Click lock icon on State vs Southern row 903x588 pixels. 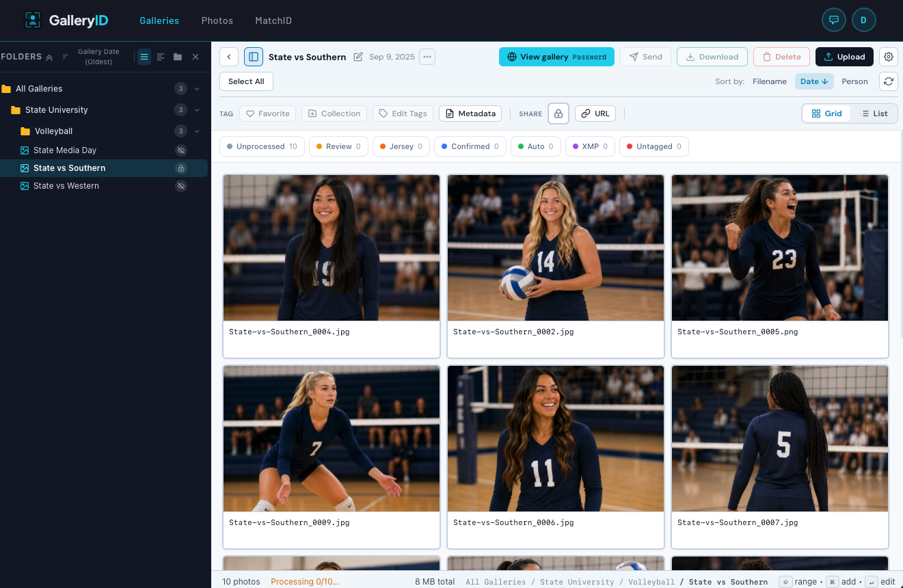click(x=181, y=168)
